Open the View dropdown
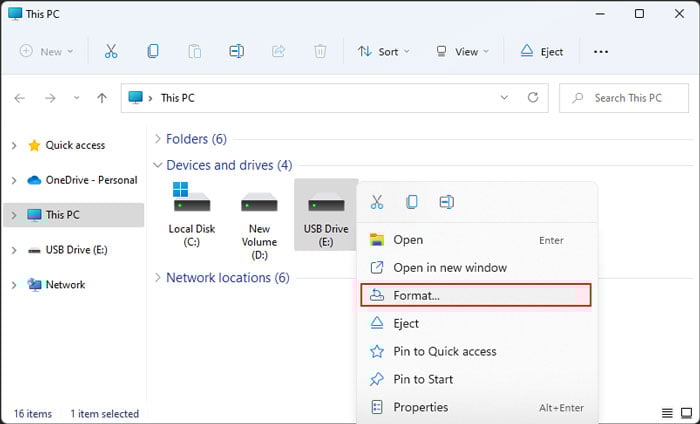700x424 pixels. click(462, 51)
